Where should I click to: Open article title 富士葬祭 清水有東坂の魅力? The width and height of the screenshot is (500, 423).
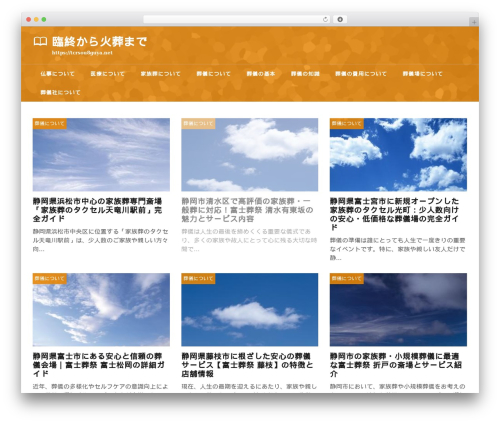coord(247,210)
